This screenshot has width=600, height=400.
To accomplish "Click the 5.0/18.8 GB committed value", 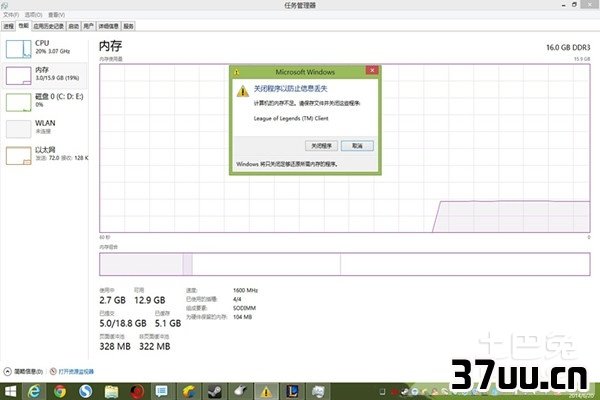I will pos(123,323).
